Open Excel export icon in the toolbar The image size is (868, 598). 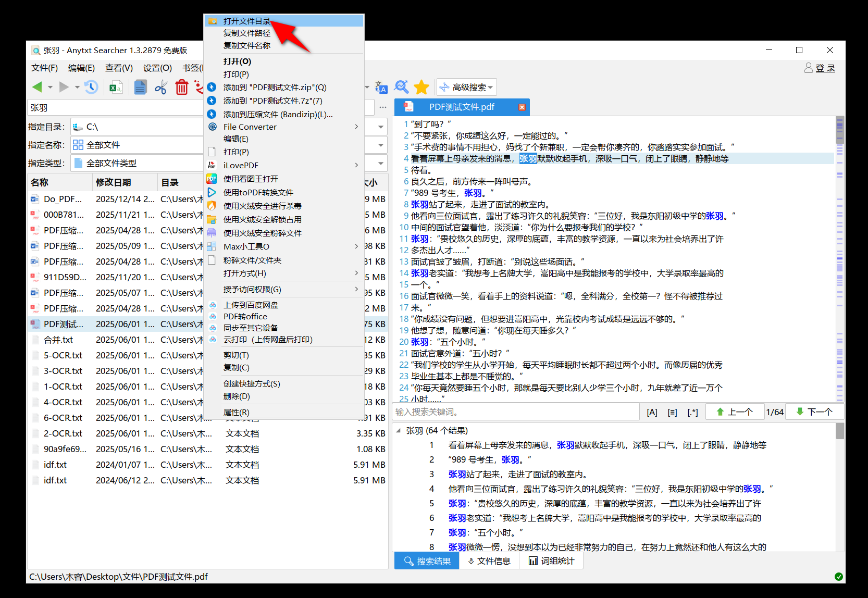[116, 87]
